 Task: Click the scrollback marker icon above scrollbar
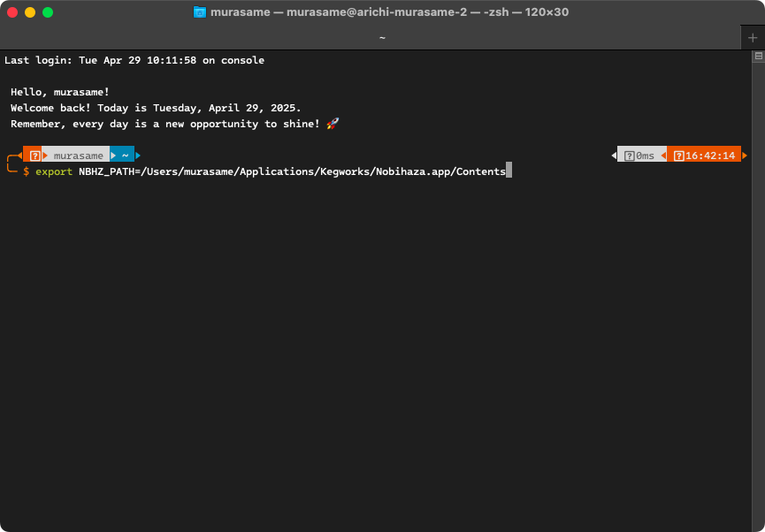click(758, 56)
